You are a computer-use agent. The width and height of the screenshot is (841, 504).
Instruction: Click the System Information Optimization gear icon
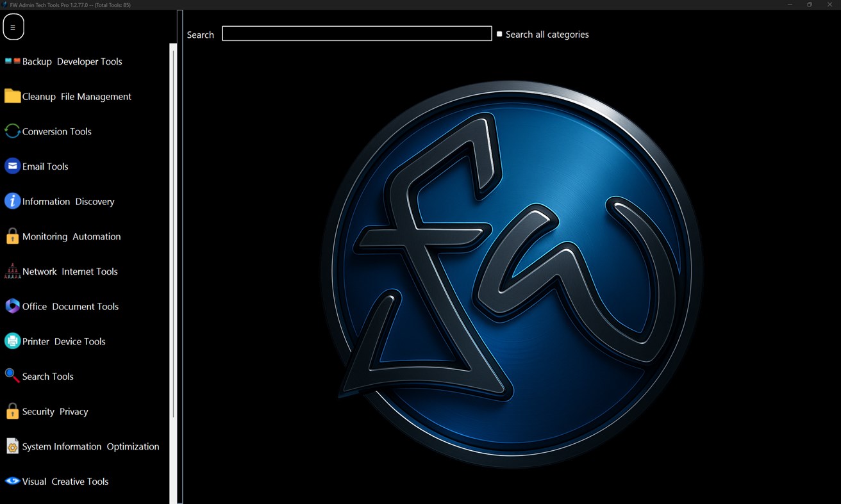tap(12, 446)
